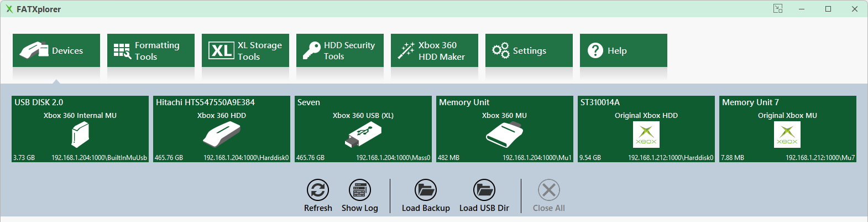The height and width of the screenshot is (222, 868).
Task: Open the Devices tab
Action: (x=56, y=50)
